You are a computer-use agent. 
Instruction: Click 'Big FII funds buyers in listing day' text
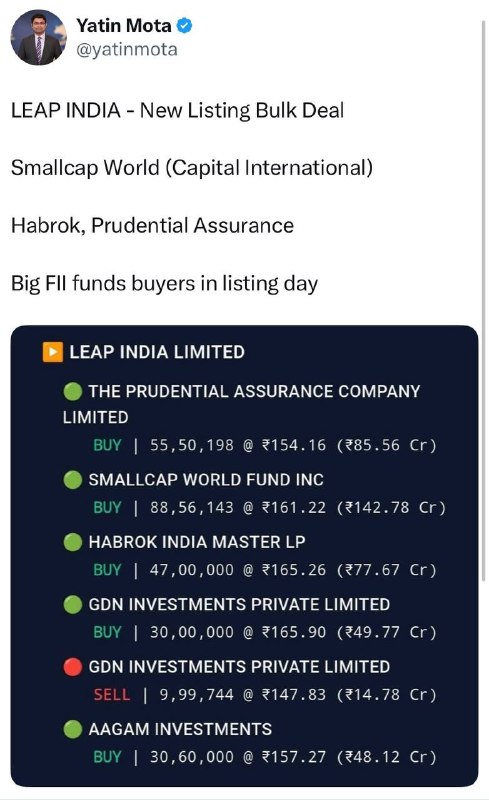(x=164, y=284)
